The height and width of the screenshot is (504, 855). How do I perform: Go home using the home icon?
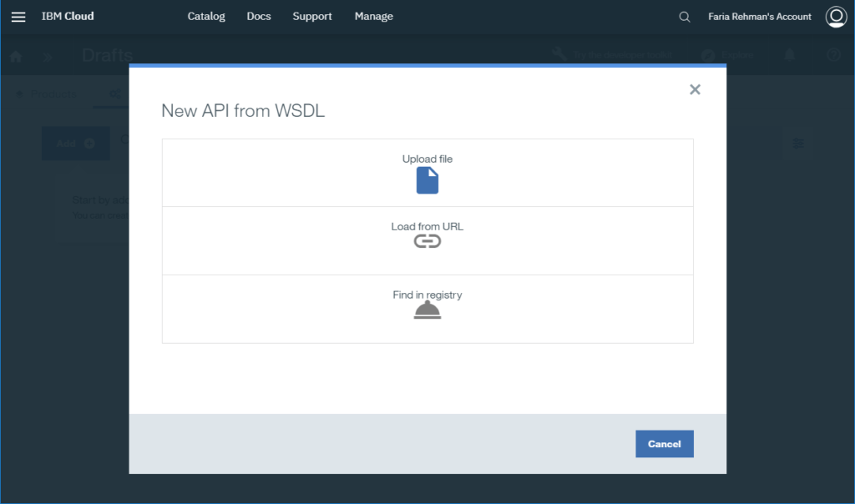[15, 55]
